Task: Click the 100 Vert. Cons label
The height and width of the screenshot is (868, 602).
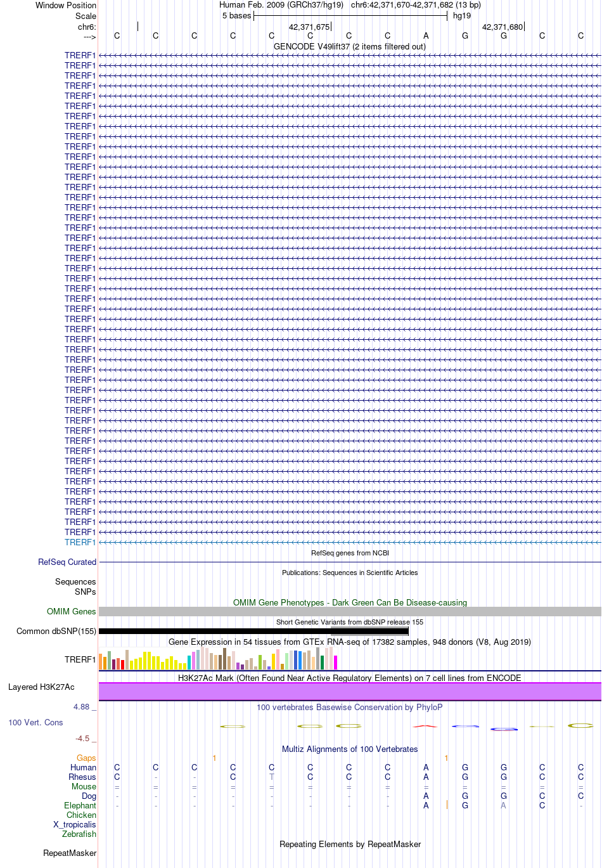Action: (35, 722)
